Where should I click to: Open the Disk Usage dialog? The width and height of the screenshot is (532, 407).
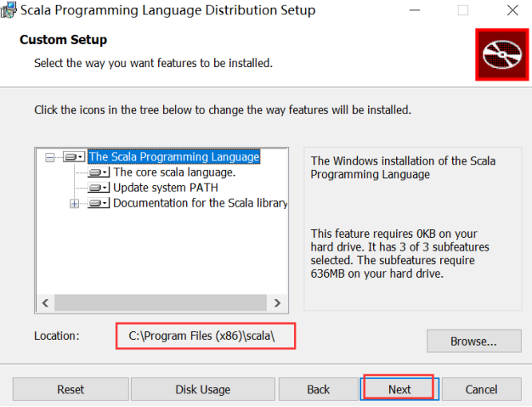pyautogui.click(x=203, y=389)
